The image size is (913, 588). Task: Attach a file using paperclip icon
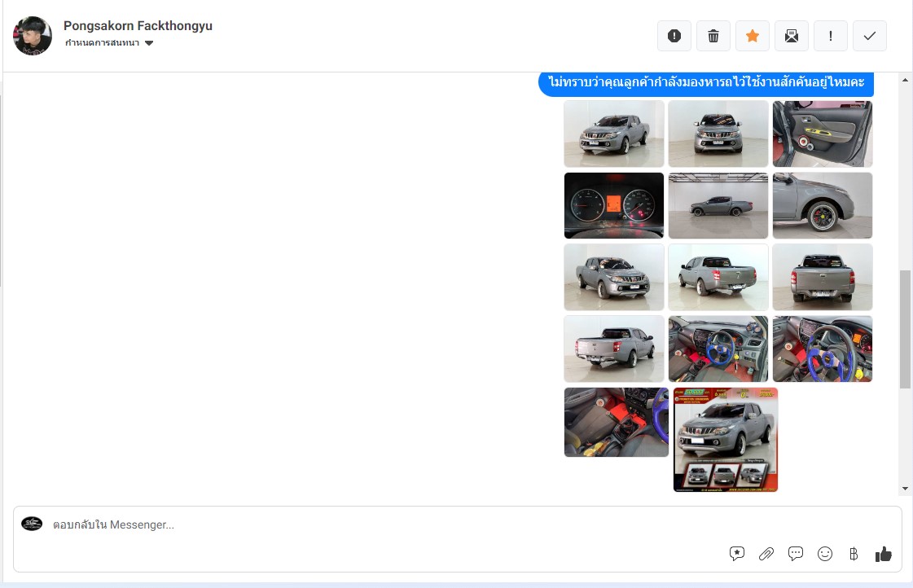[x=766, y=554]
